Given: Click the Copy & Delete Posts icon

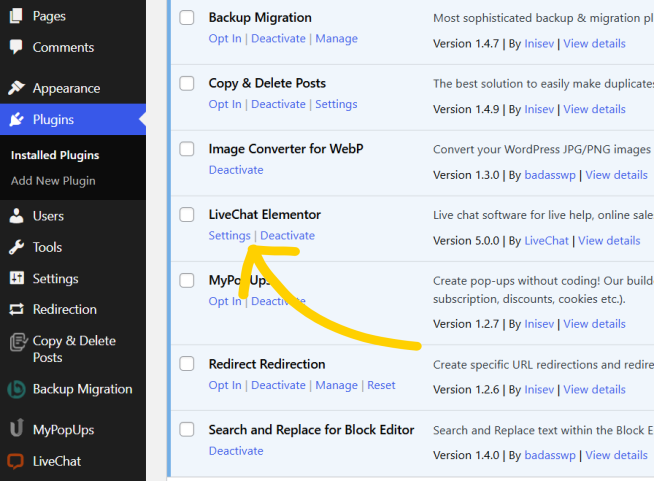Looking at the screenshot, I should [18, 342].
